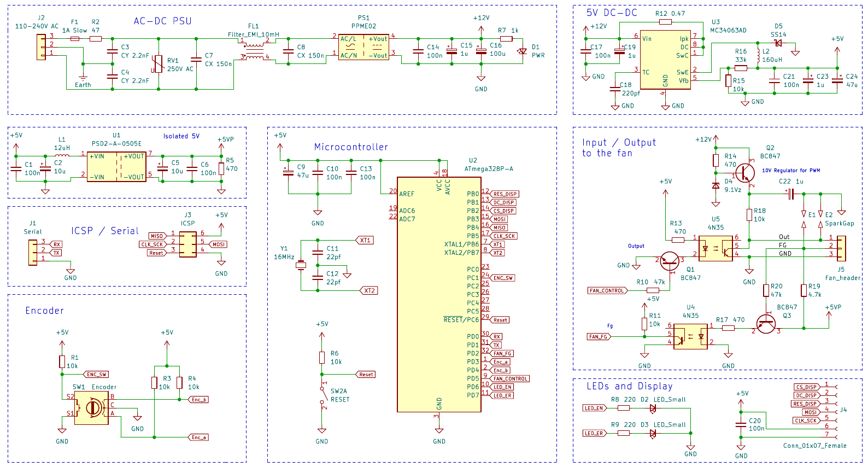The height and width of the screenshot is (467, 868).
Task: Select the E1 SparkGap symbol
Action: point(804,219)
